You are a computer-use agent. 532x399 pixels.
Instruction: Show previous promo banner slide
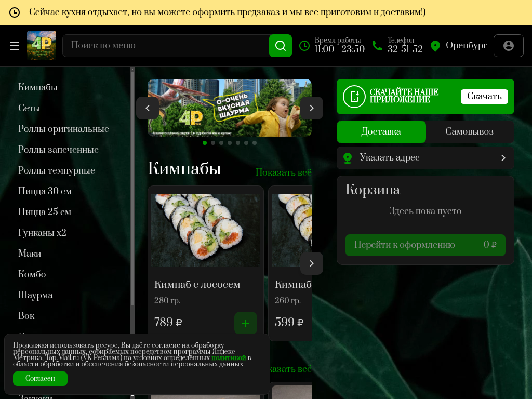(x=148, y=108)
